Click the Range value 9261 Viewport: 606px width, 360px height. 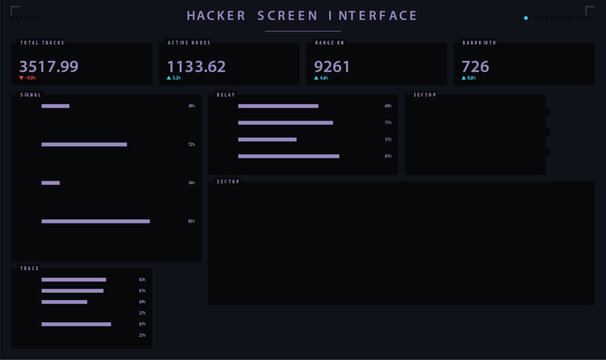point(332,67)
